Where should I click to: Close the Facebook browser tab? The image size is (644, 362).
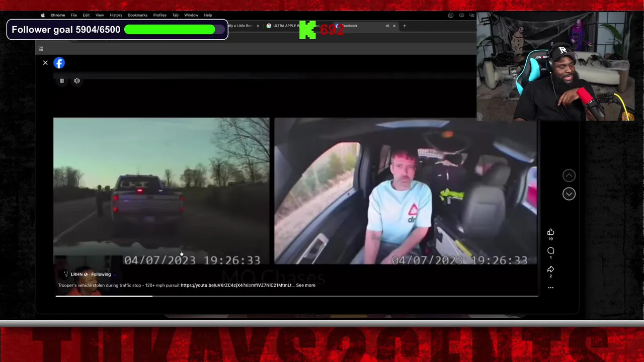[394, 26]
